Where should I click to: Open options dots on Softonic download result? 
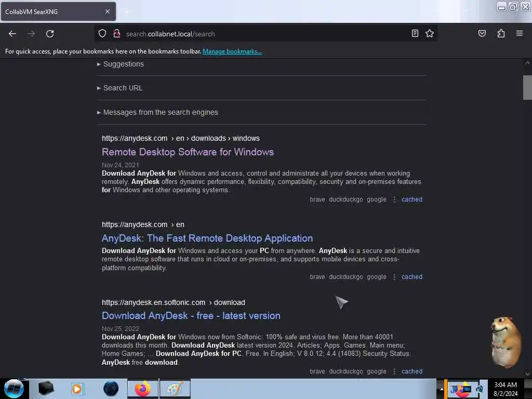pos(394,371)
